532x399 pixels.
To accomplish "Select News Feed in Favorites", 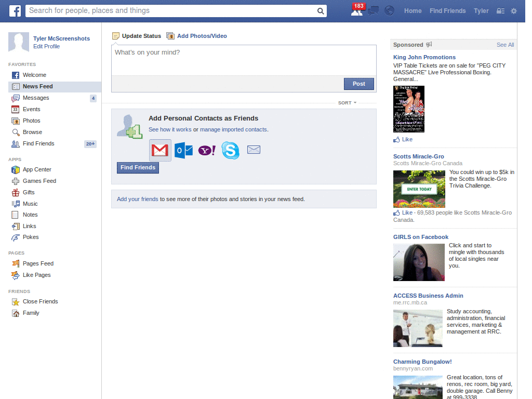I will tap(55, 87).
